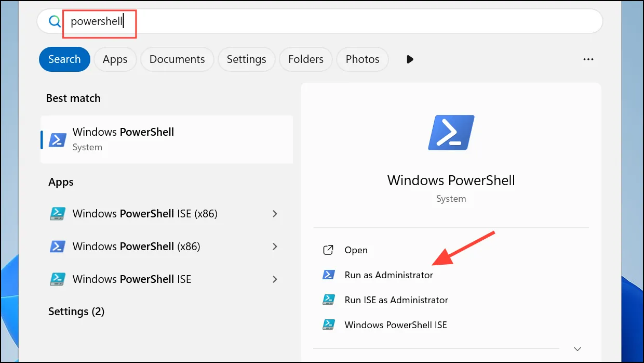644x363 pixels.
Task: Select the Settings filter tab
Action: (246, 59)
